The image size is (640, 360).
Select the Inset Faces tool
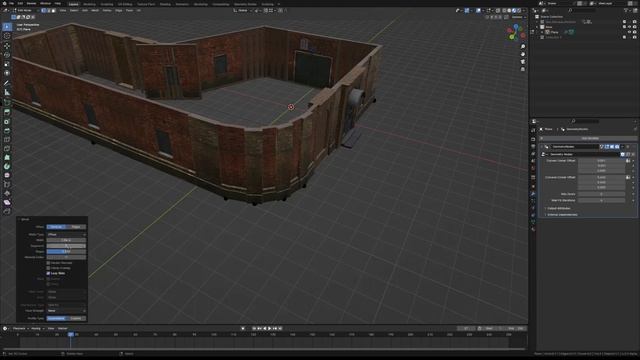[7, 122]
